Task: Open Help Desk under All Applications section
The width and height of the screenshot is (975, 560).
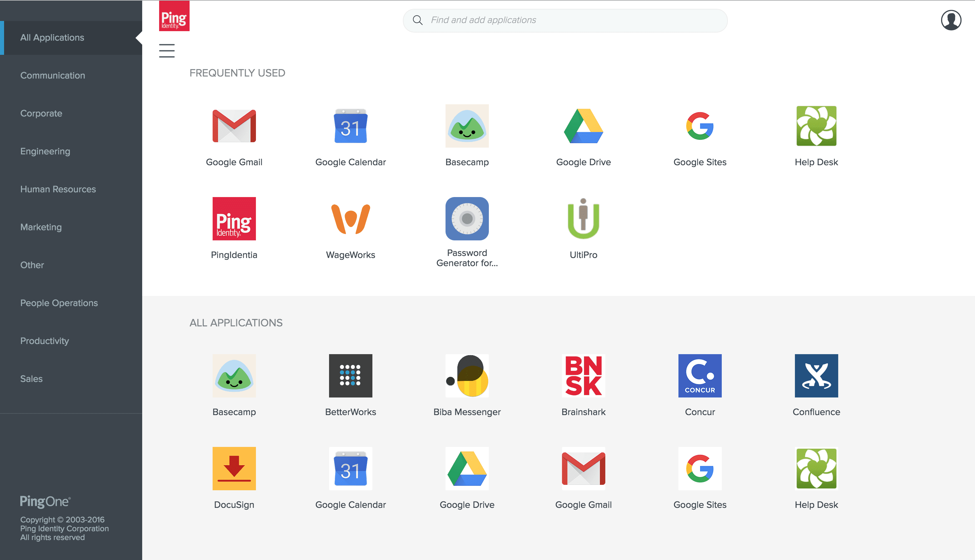Action: click(816, 469)
